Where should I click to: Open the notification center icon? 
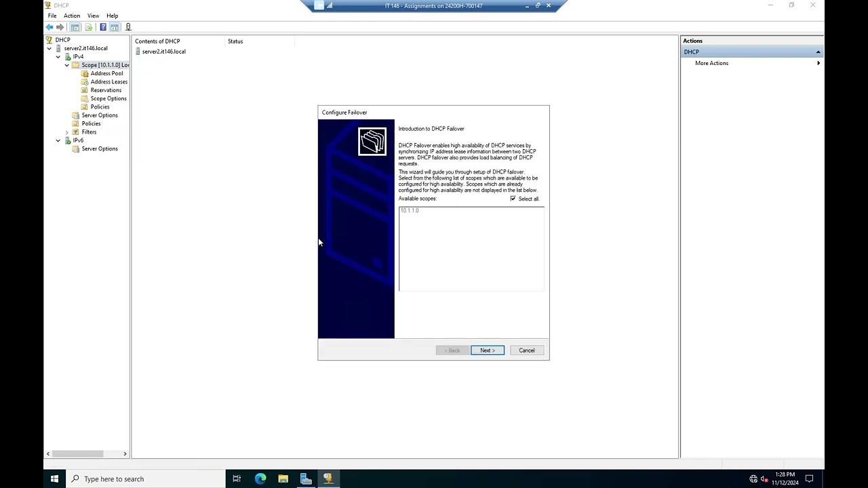pyautogui.click(x=809, y=479)
